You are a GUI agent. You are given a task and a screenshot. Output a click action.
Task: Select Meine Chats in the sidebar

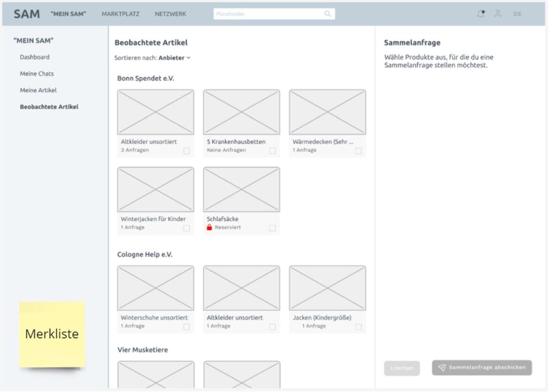(37, 73)
